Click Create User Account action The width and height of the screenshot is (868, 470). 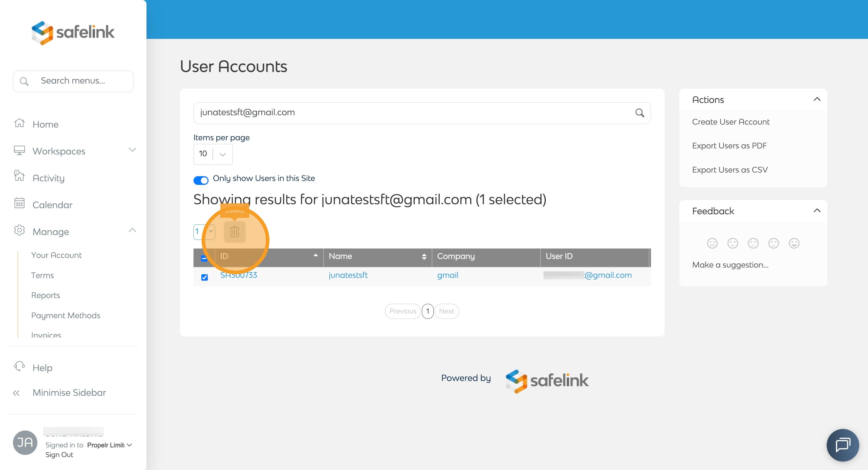pyautogui.click(x=731, y=122)
